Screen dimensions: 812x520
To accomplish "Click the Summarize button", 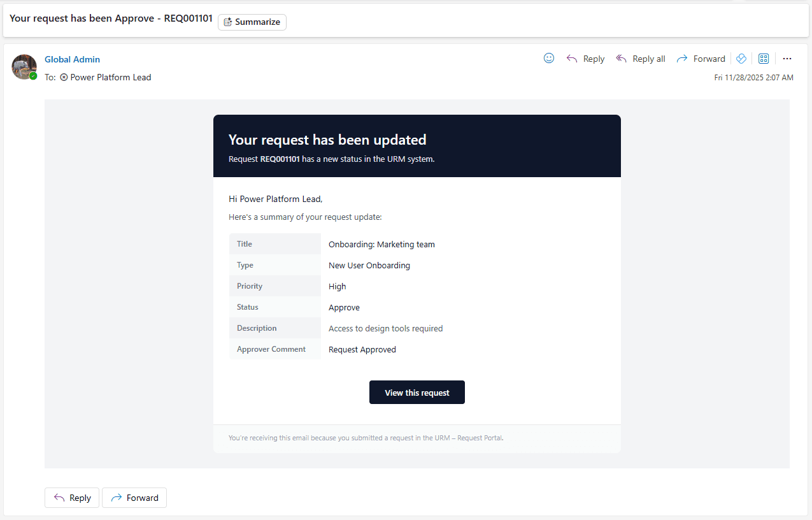I will (252, 22).
